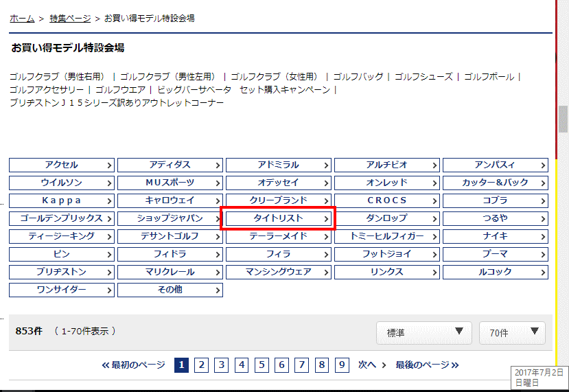Select the タイトリスト brand button
This screenshot has width=569, height=392.
tap(279, 218)
